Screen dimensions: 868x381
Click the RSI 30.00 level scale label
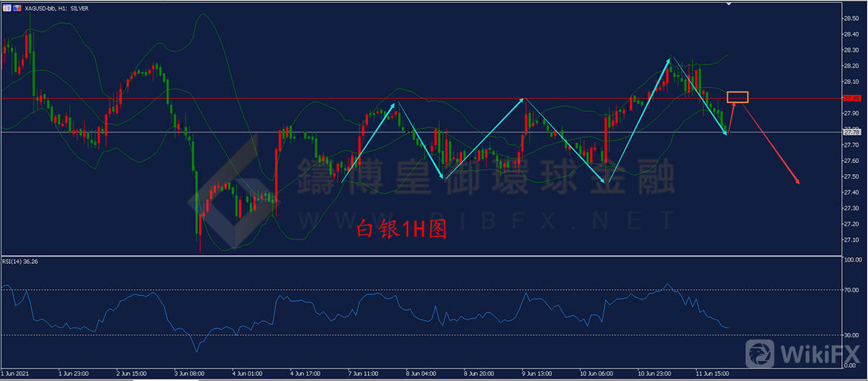[x=851, y=335]
